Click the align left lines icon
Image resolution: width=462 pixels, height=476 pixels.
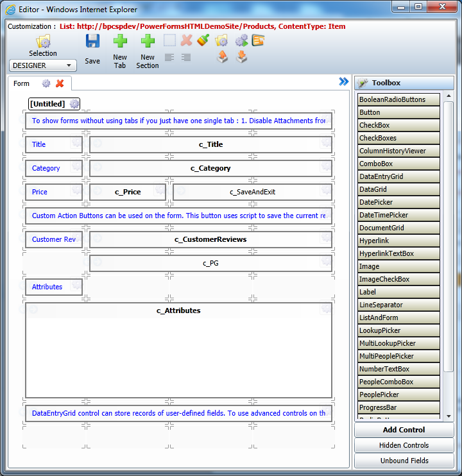pyautogui.click(x=169, y=57)
